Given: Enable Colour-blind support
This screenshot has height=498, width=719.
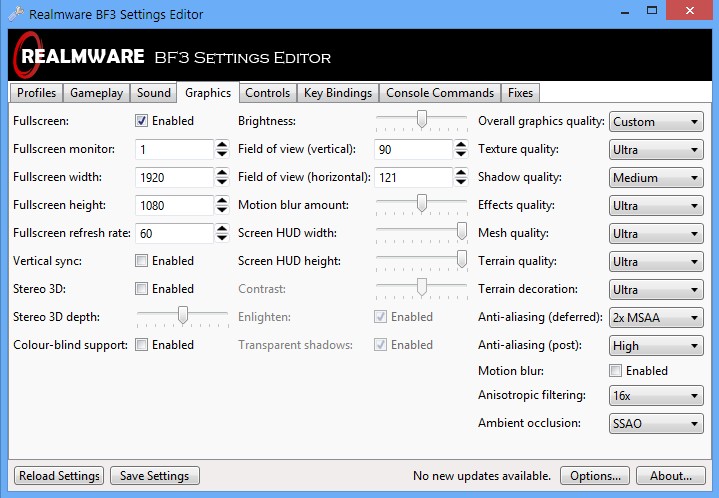Looking at the screenshot, I should tap(142, 345).
